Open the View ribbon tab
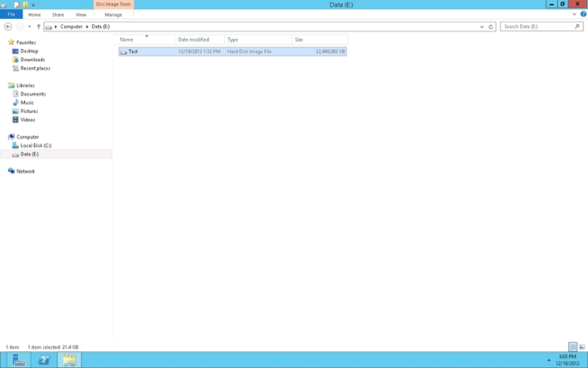The width and height of the screenshot is (588, 368). click(81, 14)
